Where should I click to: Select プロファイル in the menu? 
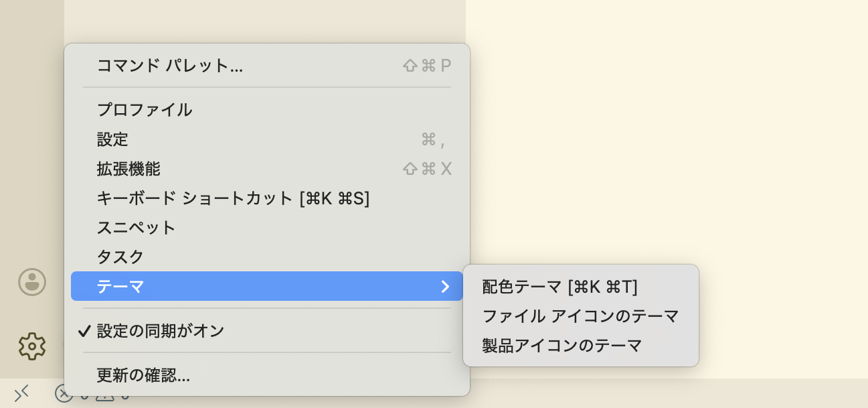pos(145,110)
